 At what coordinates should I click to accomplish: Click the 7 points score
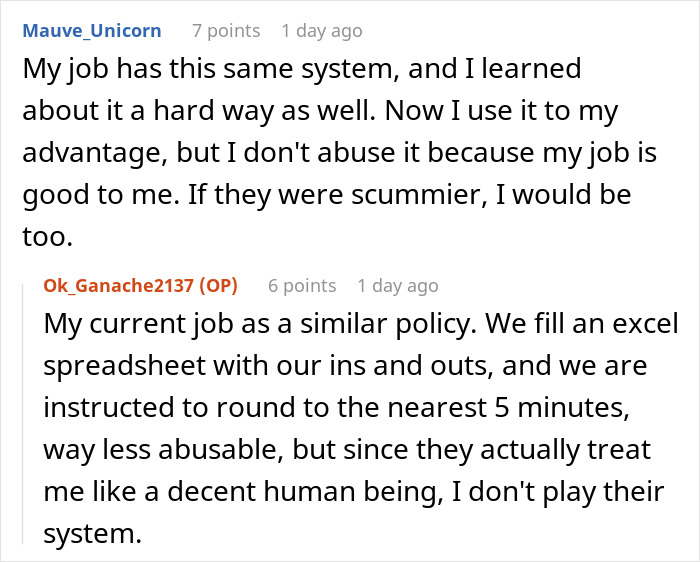(225, 30)
